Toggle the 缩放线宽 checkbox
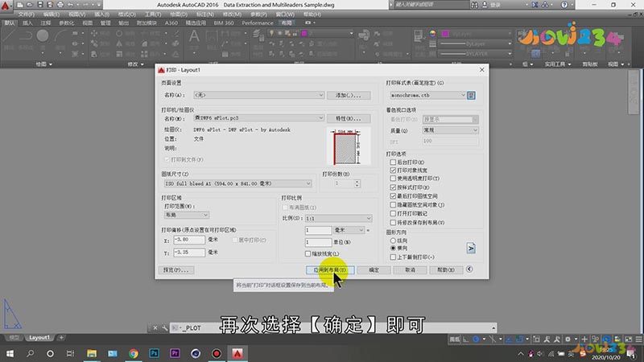The image size is (644, 362). [308, 253]
